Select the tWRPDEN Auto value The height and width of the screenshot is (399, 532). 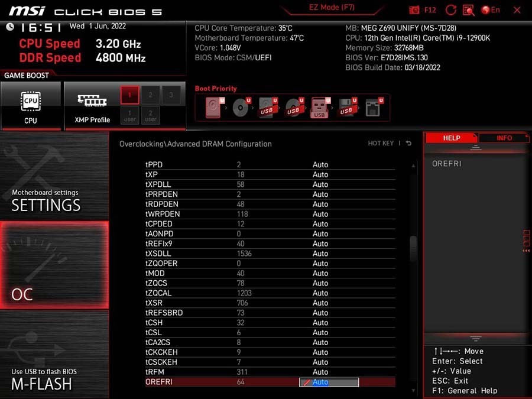(320, 214)
